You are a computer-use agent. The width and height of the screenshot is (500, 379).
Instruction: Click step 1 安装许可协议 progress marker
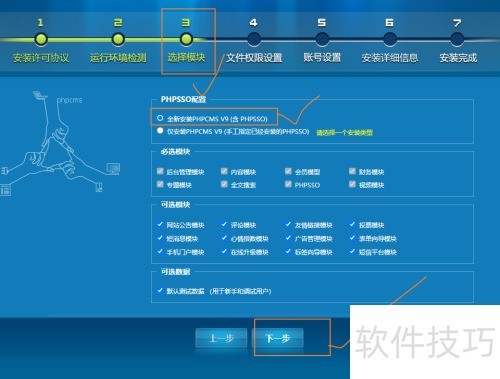[41, 39]
